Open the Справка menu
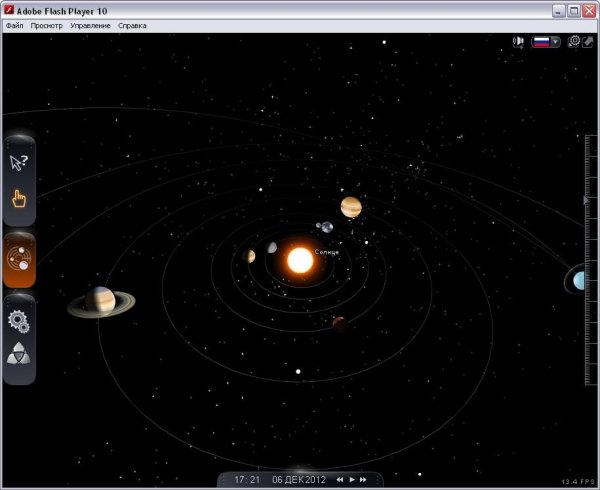This screenshot has width=600, height=490. (132, 25)
